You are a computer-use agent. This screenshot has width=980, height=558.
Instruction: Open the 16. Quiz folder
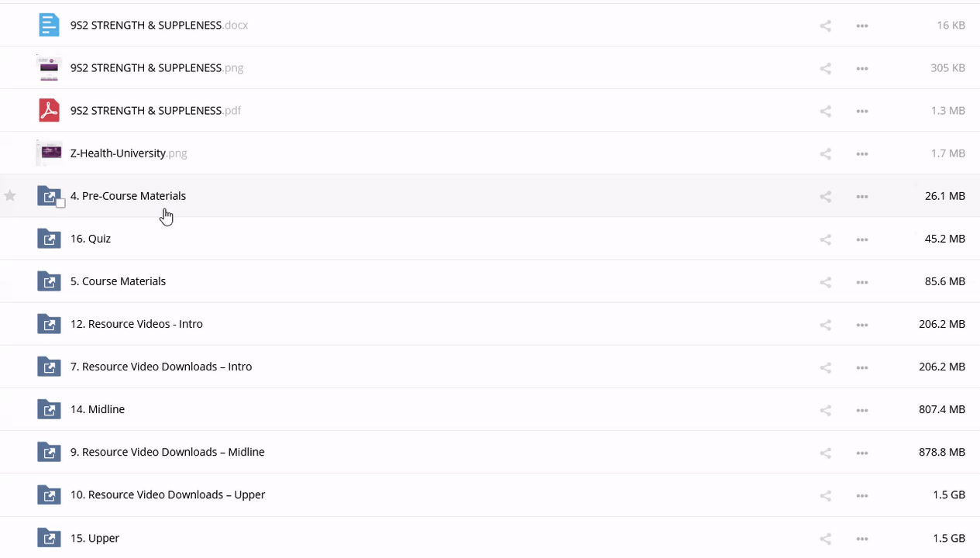[x=91, y=239]
